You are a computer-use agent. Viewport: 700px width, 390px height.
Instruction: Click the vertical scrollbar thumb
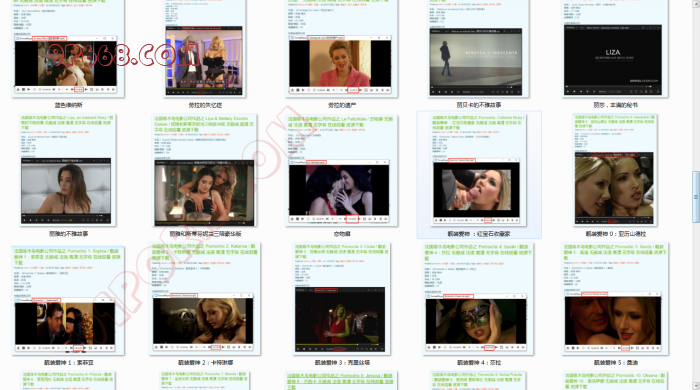[x=696, y=196]
